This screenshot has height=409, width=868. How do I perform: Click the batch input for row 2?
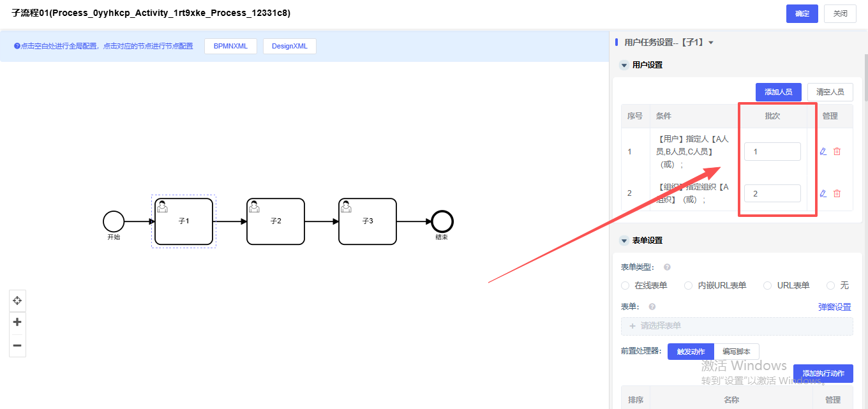772,193
